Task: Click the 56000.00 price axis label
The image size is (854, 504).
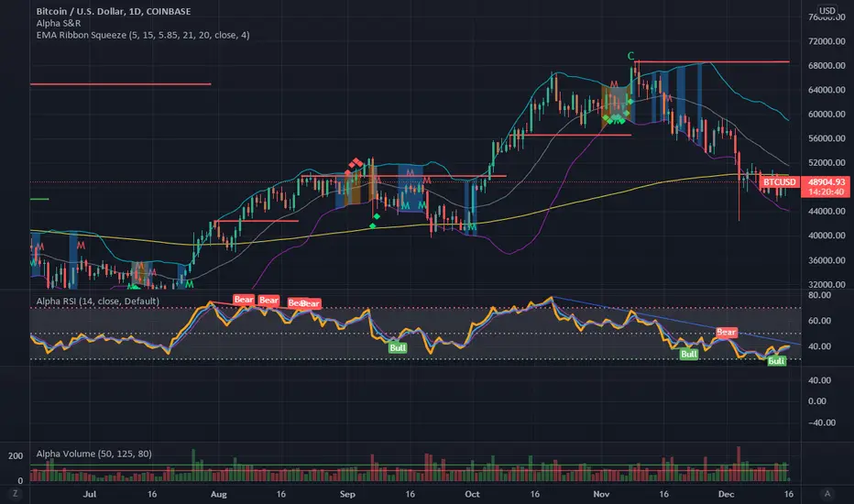Action: (x=827, y=138)
